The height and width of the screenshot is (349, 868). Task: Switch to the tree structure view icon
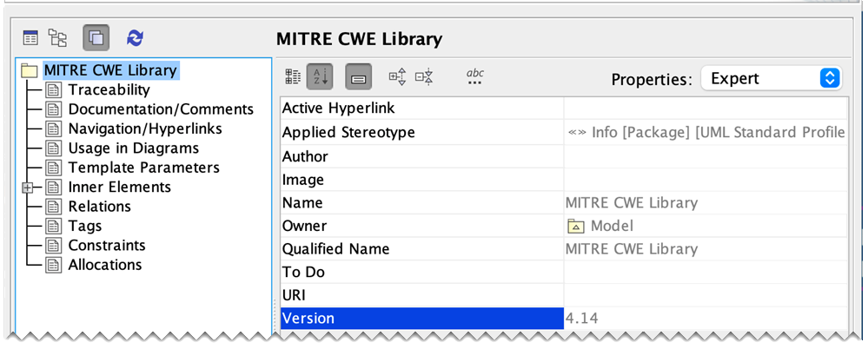click(x=58, y=38)
